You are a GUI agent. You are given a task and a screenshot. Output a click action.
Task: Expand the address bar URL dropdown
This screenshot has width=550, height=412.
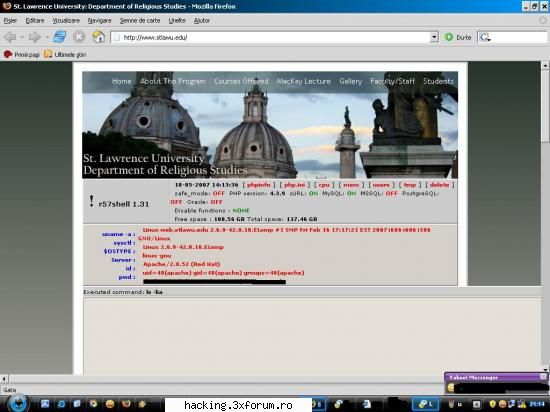[434, 37]
